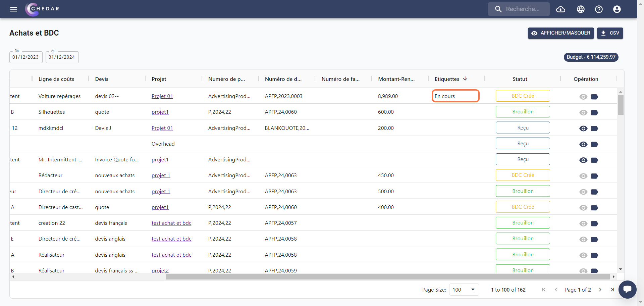Toggle eye icon in Rédacteur row
This screenshot has height=306, width=644.
click(583, 176)
